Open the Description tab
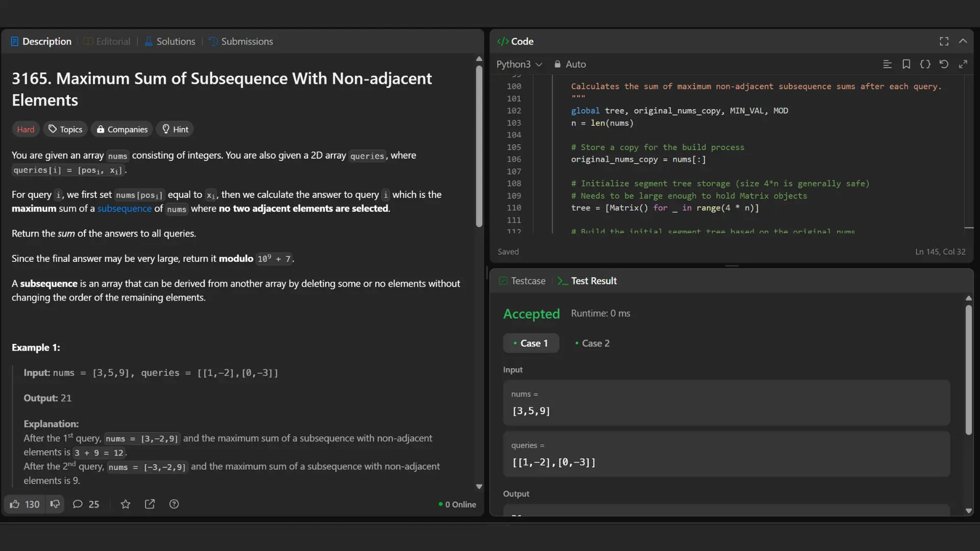Viewport: 980px width, 551px height. pyautogui.click(x=41, y=41)
